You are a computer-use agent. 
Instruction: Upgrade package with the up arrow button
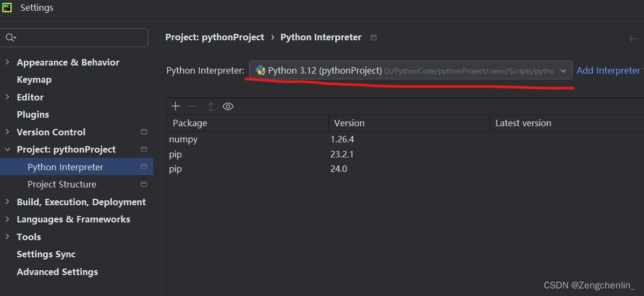click(211, 106)
